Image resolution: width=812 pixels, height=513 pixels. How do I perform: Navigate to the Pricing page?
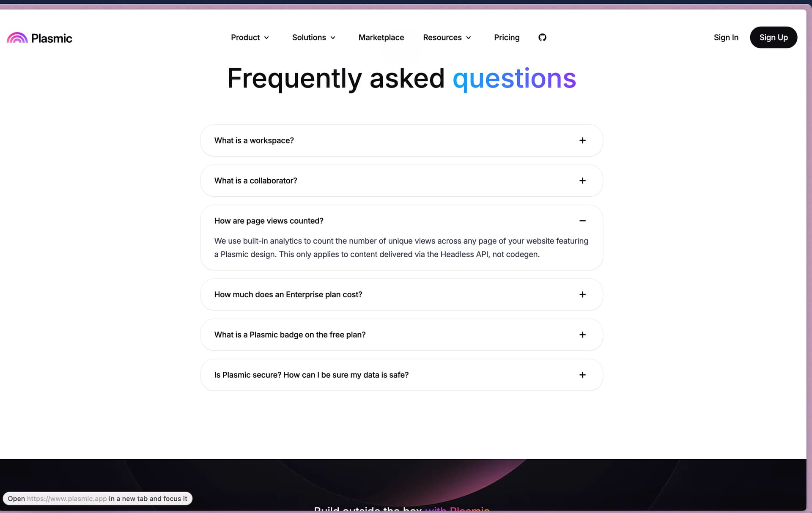coord(507,38)
